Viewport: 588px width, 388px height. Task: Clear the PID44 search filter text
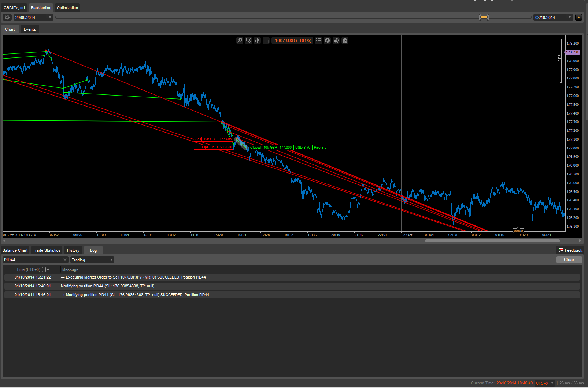click(65, 260)
